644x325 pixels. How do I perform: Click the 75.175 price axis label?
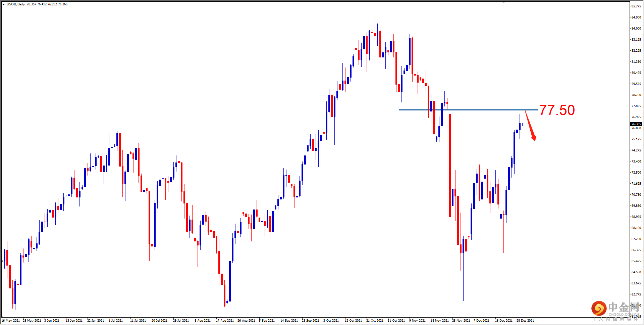pos(636,139)
